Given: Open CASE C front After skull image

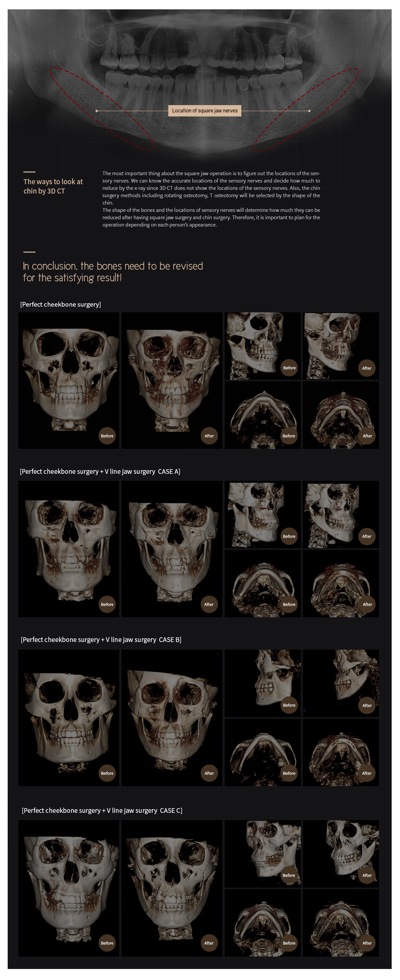Looking at the screenshot, I should 172,888.
